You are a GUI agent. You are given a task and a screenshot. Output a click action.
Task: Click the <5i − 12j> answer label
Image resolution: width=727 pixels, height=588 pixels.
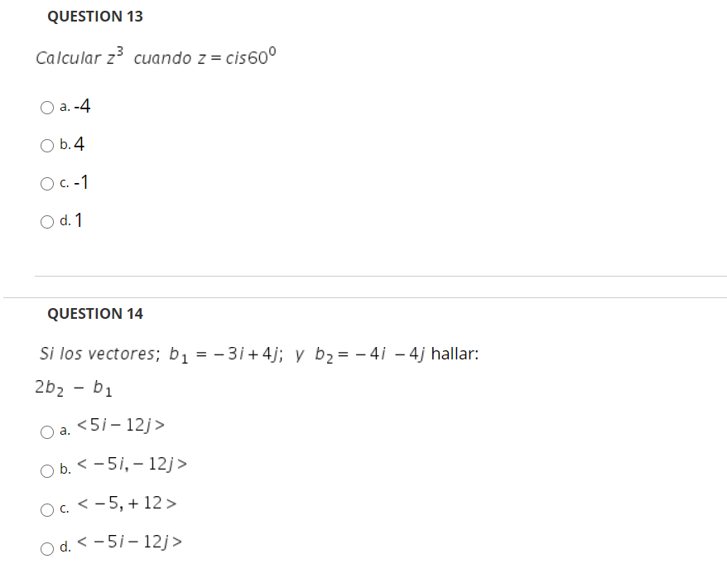click(x=120, y=423)
